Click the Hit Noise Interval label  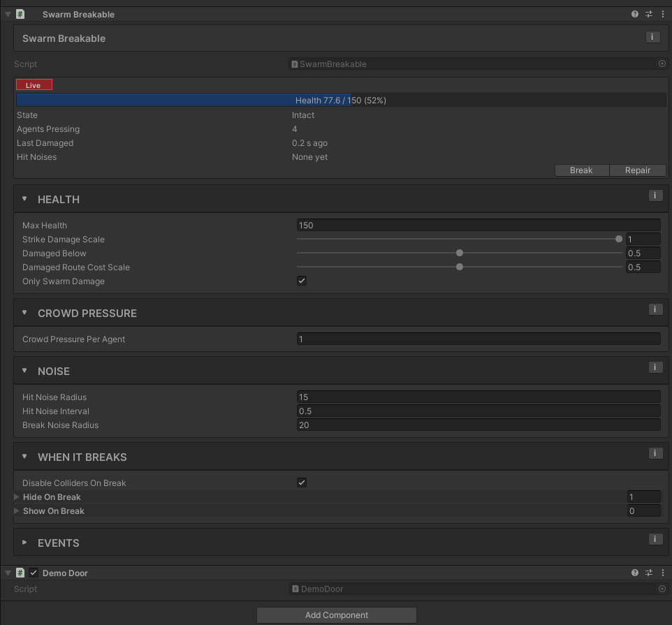56,411
